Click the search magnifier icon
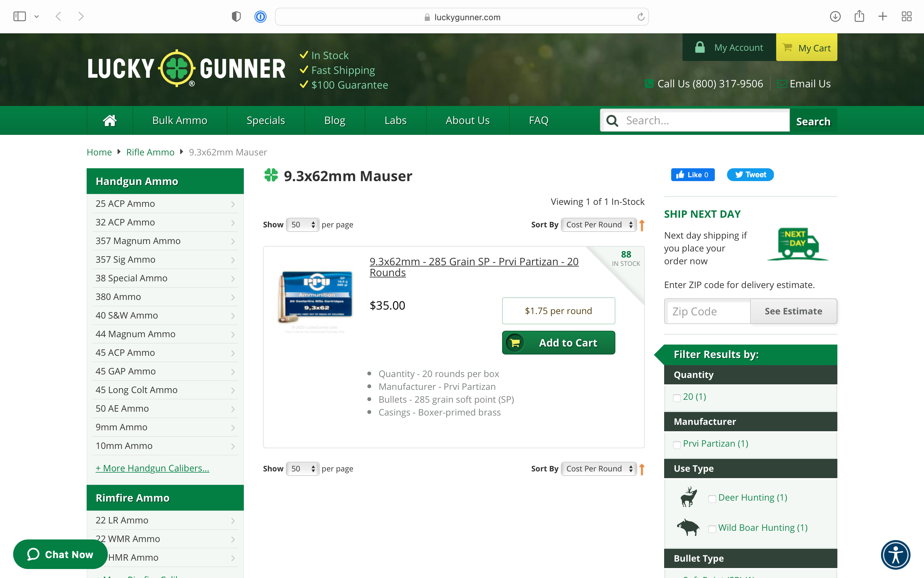The height and width of the screenshot is (578, 924). pyautogui.click(x=612, y=120)
